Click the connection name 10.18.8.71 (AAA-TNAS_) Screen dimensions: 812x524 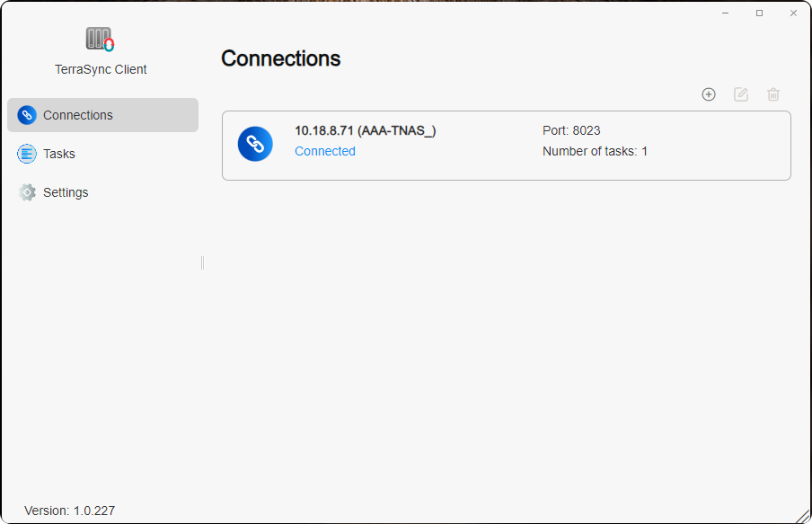pyautogui.click(x=366, y=130)
